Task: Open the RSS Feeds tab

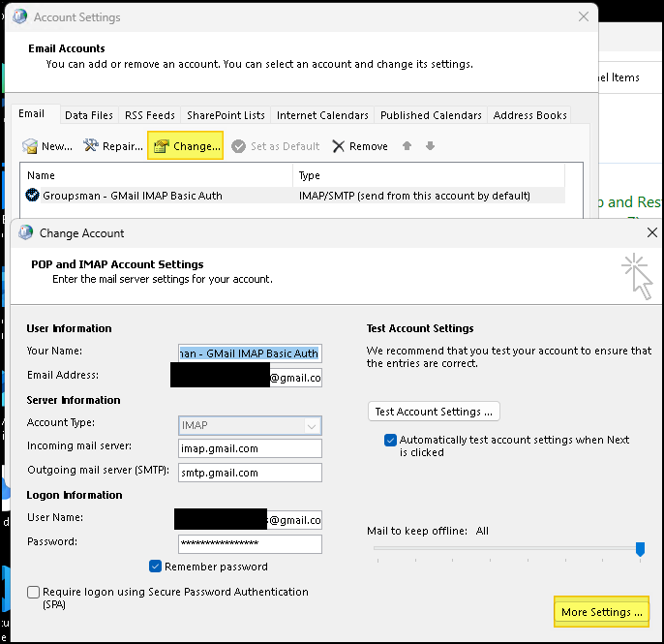Action: tap(149, 115)
